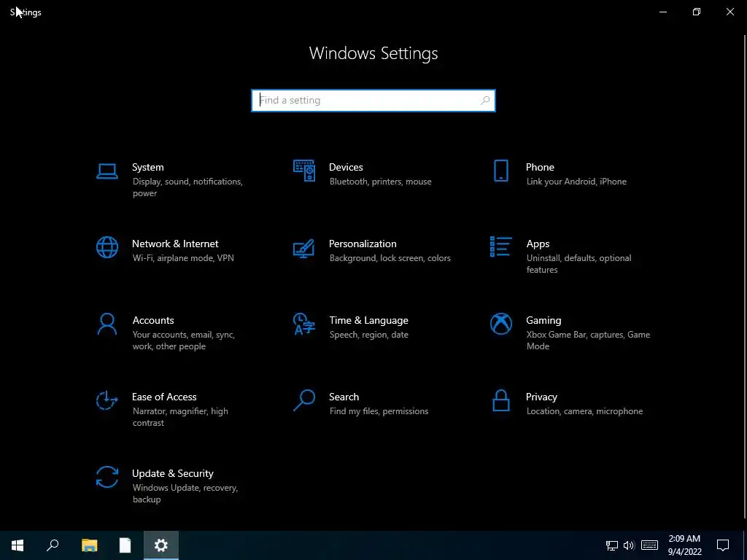Image resolution: width=747 pixels, height=560 pixels.
Task: Click 'Display, sound, notifications, power' text
Action: pos(187,187)
